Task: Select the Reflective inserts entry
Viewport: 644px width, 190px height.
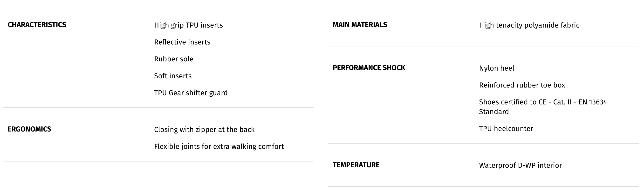Action: click(182, 42)
